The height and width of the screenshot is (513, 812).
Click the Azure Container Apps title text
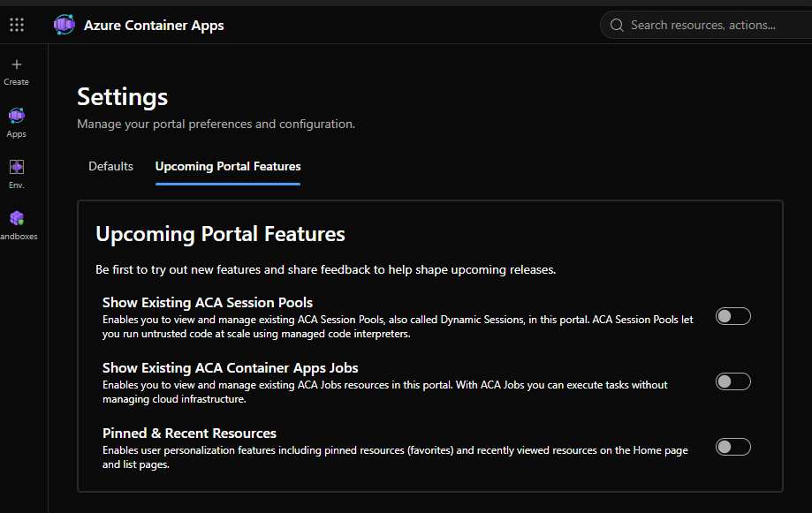point(154,26)
